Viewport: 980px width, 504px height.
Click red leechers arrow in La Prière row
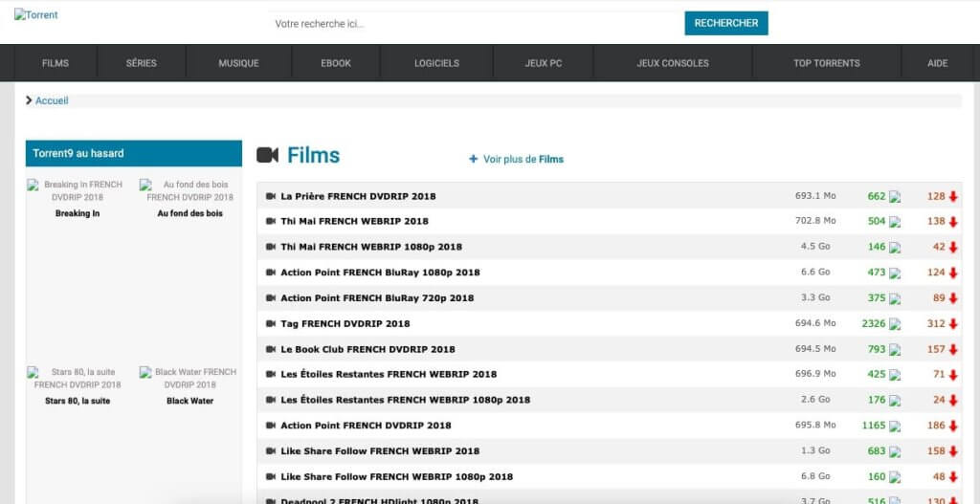[x=953, y=196]
